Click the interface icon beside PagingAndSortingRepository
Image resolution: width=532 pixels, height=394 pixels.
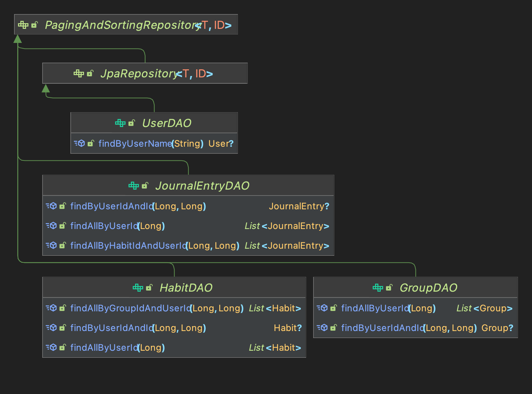(23, 25)
